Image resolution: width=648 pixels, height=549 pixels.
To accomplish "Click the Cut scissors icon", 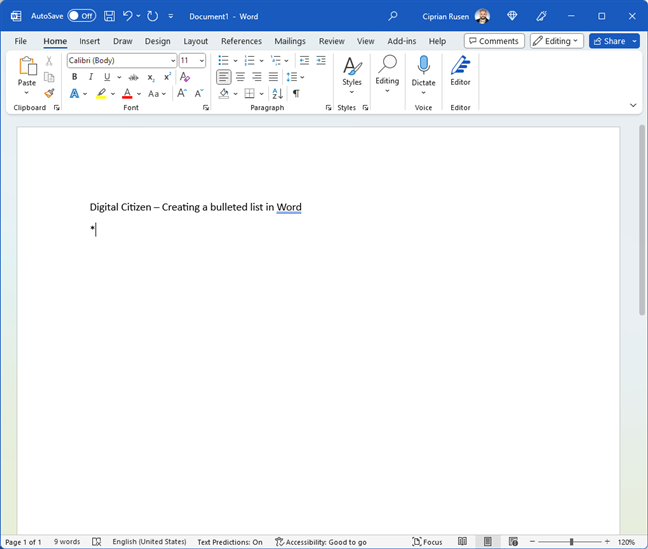I will [49, 61].
